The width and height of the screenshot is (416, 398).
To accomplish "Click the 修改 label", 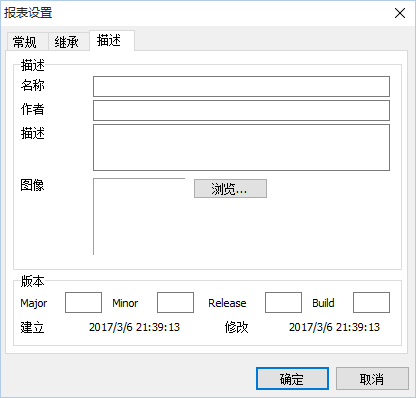I will 236,327.
